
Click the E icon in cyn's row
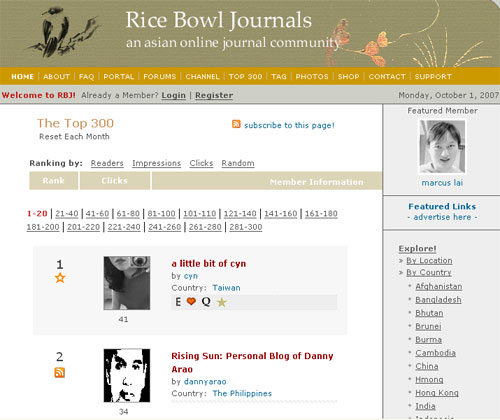click(178, 302)
